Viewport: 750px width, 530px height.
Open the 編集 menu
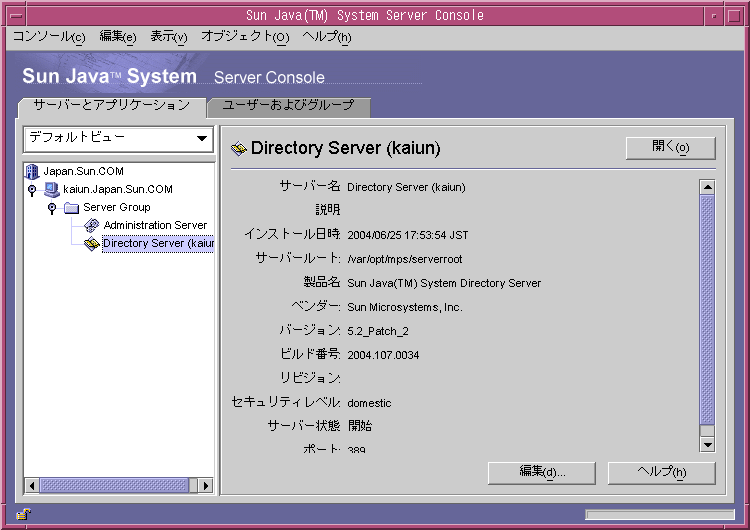[x=118, y=36]
